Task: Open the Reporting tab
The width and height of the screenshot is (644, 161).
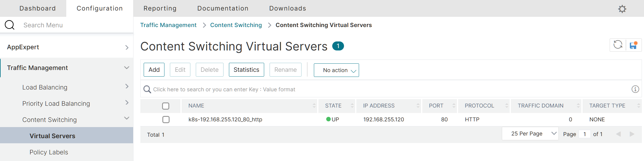Action: pyautogui.click(x=160, y=8)
